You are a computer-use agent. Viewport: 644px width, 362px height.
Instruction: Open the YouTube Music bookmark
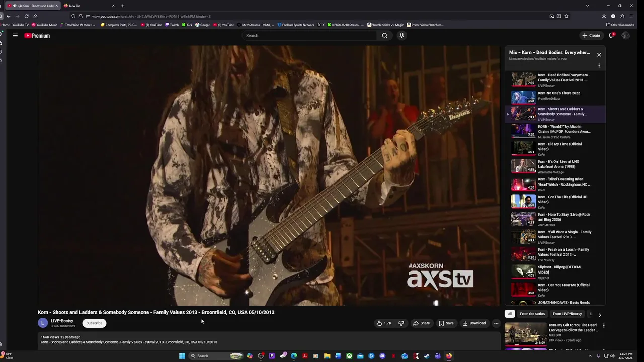click(x=45, y=25)
